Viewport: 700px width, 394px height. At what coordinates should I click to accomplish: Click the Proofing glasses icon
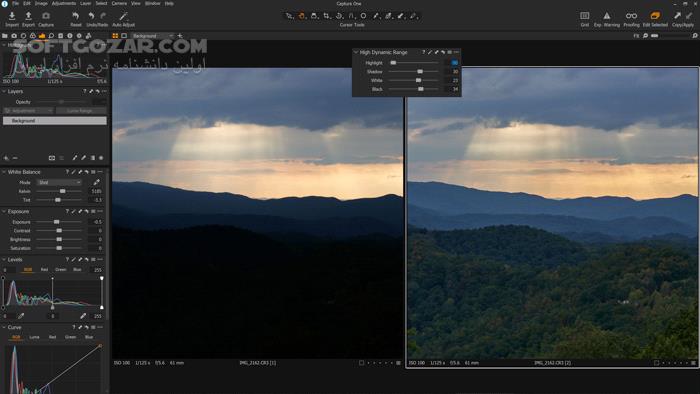(x=631, y=16)
